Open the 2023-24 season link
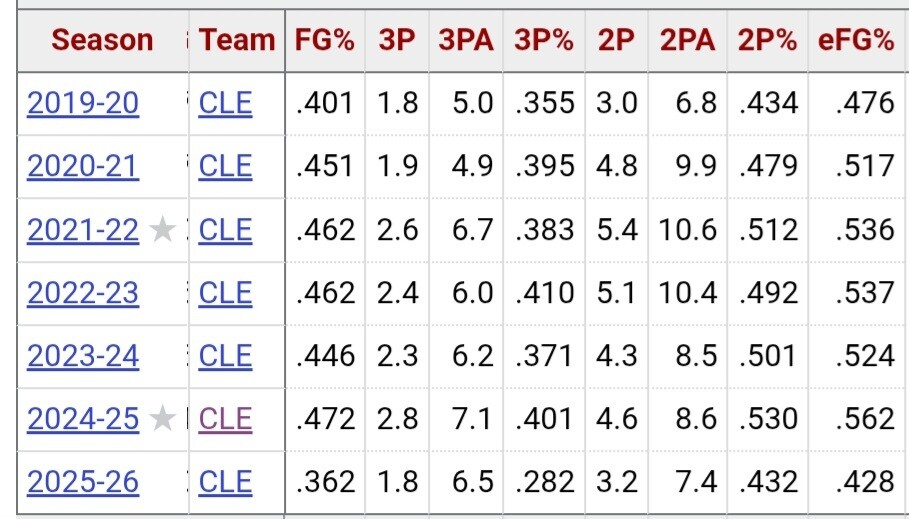Viewport: 909px width, 519px height. pyautogui.click(x=83, y=356)
